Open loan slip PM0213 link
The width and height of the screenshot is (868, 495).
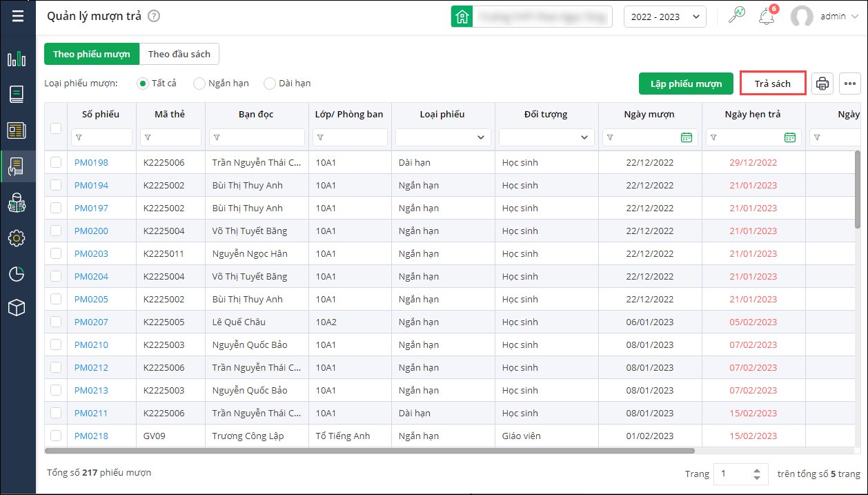91,390
